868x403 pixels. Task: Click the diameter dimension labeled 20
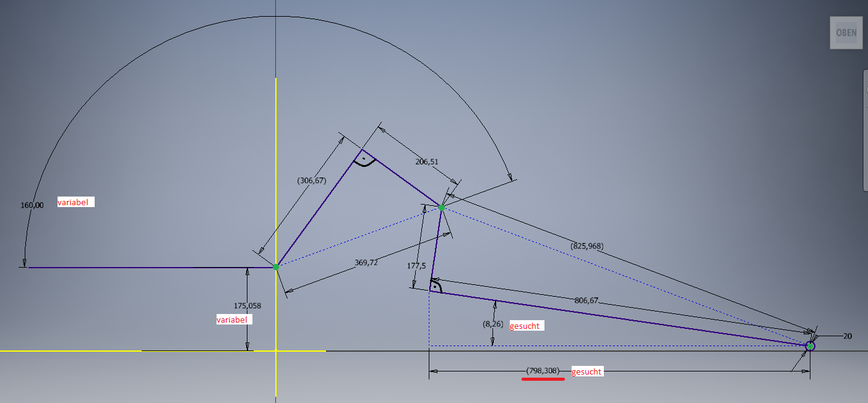pyautogui.click(x=848, y=336)
